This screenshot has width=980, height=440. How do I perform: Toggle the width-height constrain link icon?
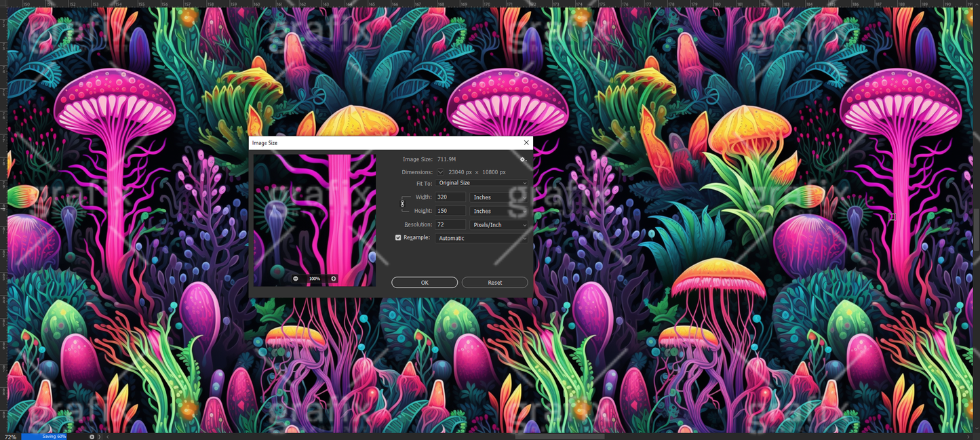403,204
